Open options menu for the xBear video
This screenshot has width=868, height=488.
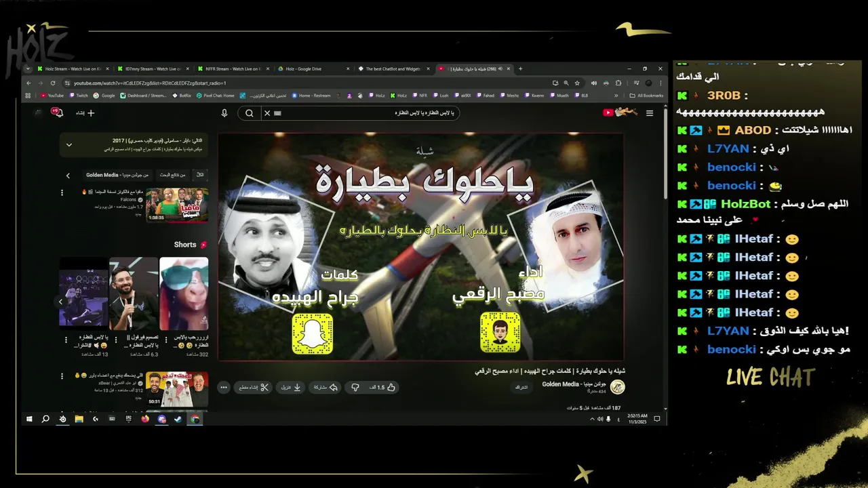[x=62, y=376]
